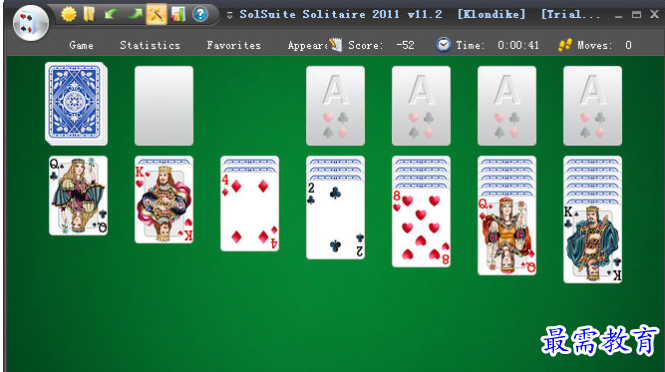Select the 8 of Hearts card

point(421,227)
